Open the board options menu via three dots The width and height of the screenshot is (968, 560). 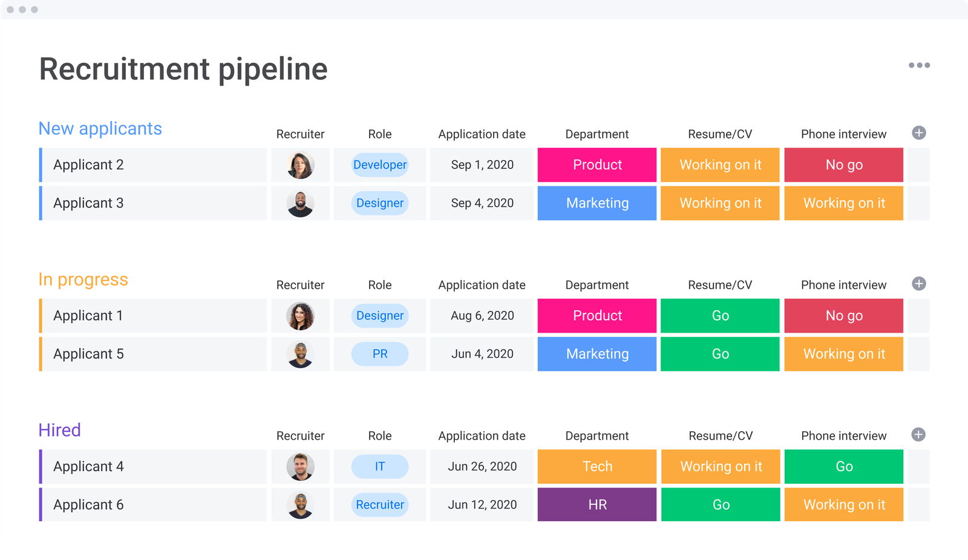pyautogui.click(x=920, y=65)
